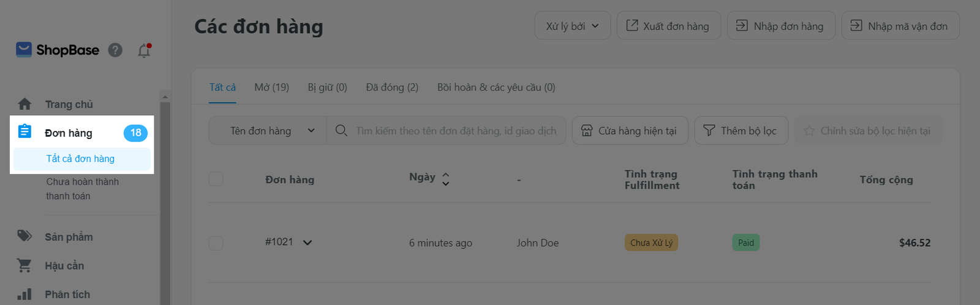The height and width of the screenshot is (305, 980).
Task: Tick the select-all orders checkbox
Action: click(216, 179)
